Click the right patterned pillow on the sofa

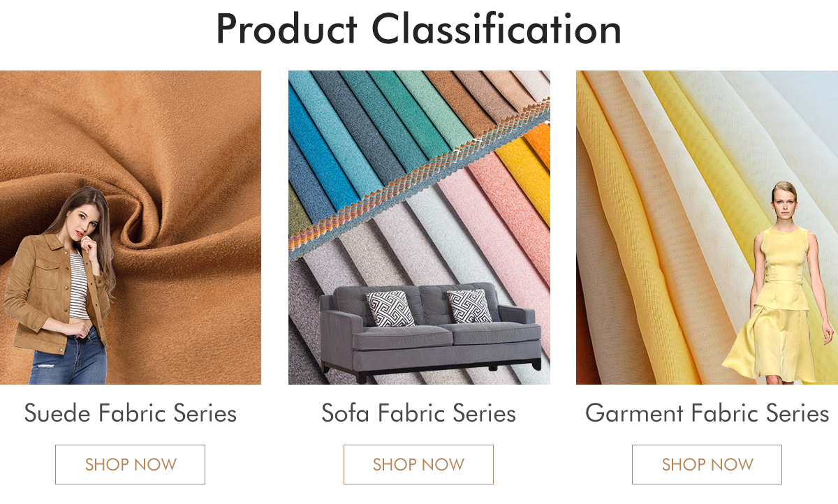point(469,306)
